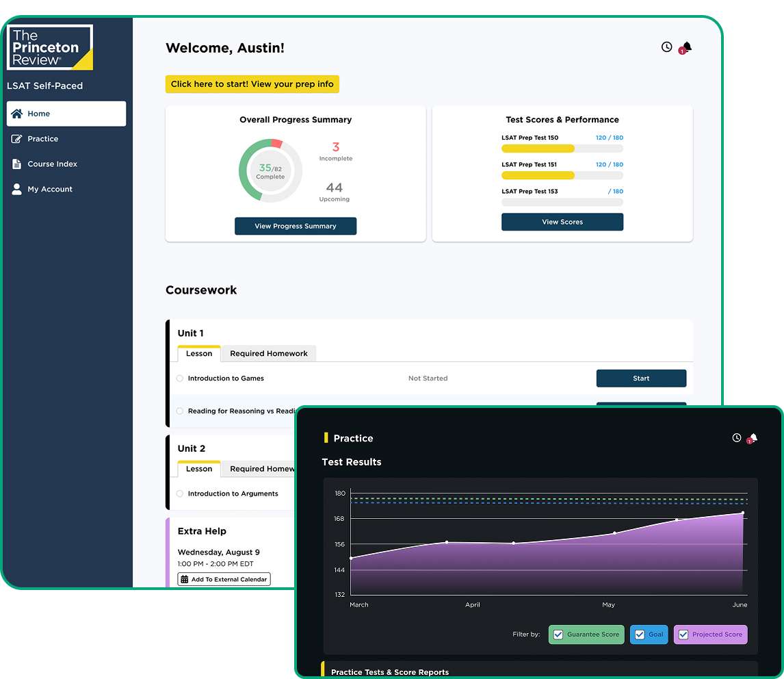Viewport: 784px width, 679px height.
Task: Open notifications bell on Welcome header
Action: click(686, 47)
